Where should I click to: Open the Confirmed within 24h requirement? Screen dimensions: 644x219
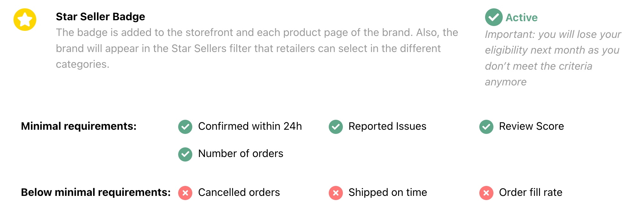[x=250, y=126]
